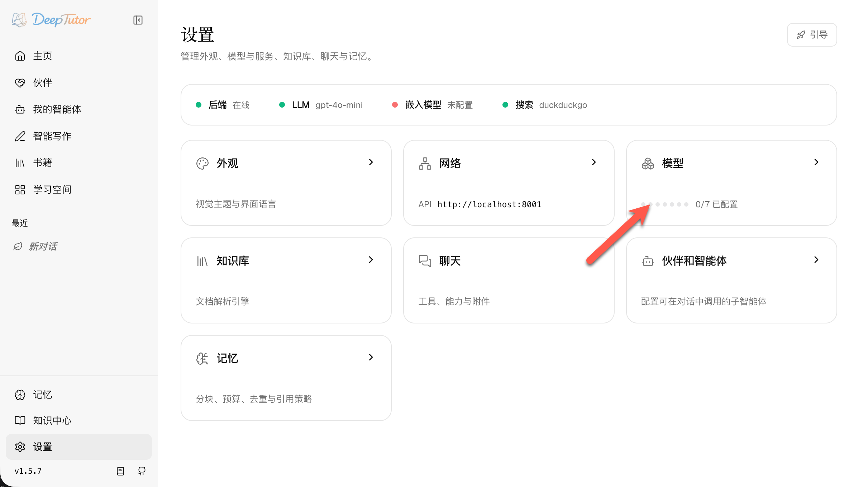Click the 工具、能力与附件 description
Screen dimensions: 868x487
click(x=454, y=302)
